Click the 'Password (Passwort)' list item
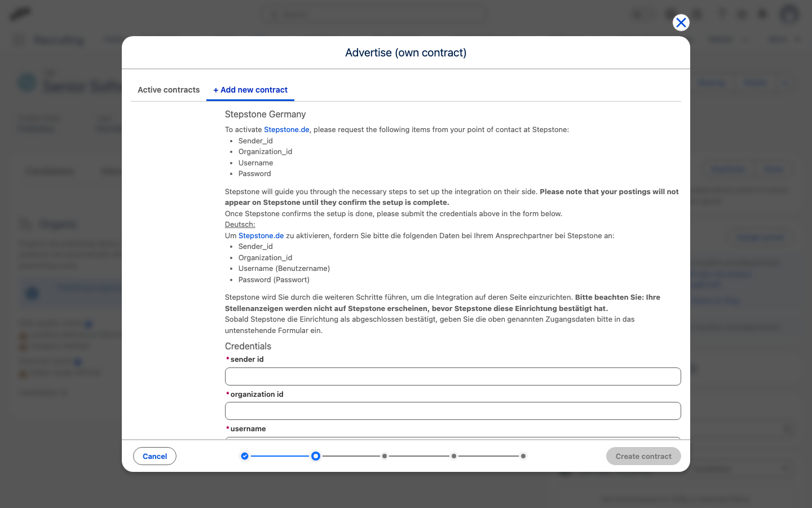The width and height of the screenshot is (812, 508). [x=274, y=279]
